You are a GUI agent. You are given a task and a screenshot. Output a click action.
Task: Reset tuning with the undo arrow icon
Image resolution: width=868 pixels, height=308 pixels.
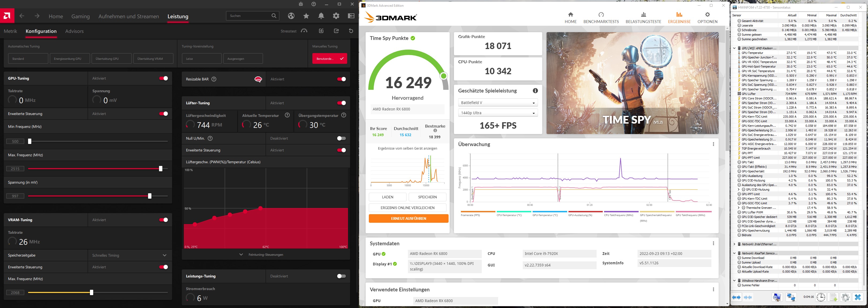pyautogui.click(x=351, y=31)
